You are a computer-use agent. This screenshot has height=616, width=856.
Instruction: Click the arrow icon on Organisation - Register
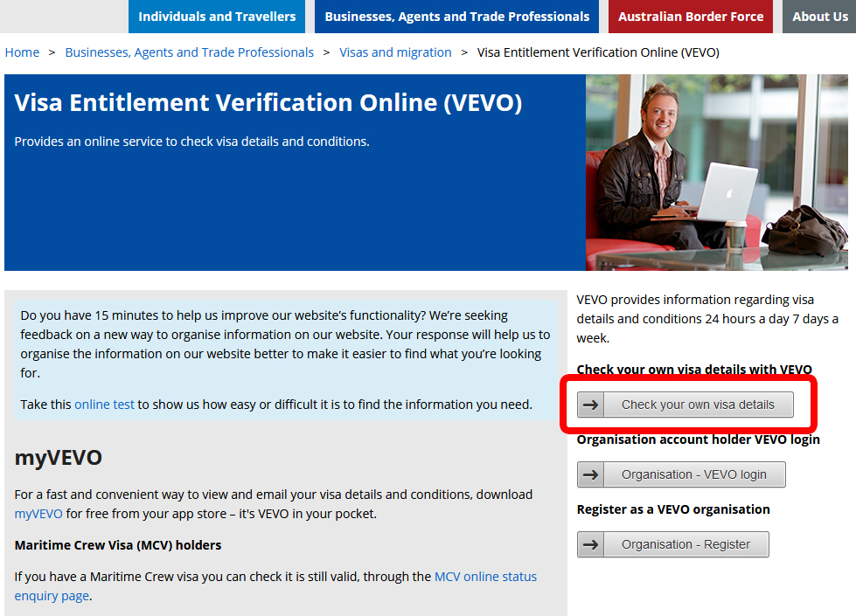(x=591, y=544)
